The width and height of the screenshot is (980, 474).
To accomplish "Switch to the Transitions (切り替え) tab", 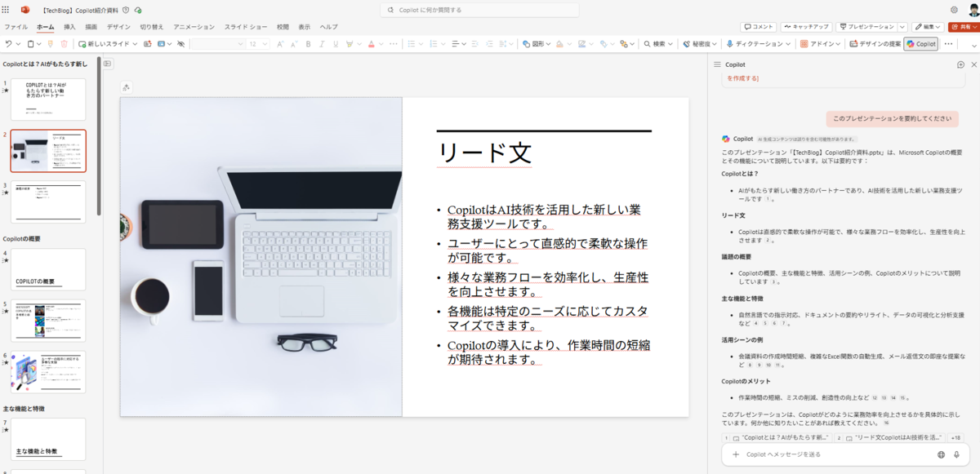I will [x=151, y=27].
